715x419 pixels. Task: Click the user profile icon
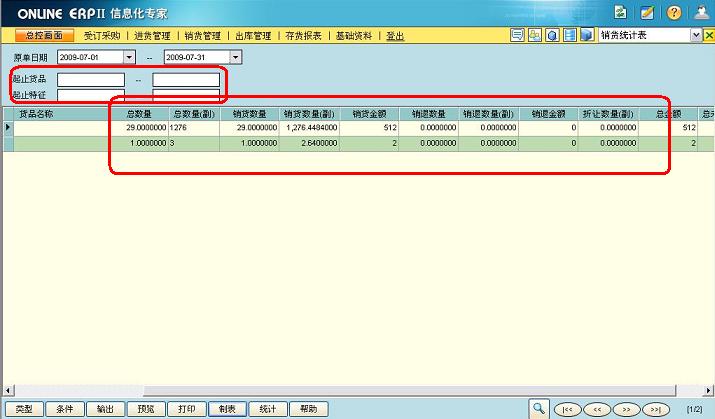pyautogui.click(x=701, y=13)
